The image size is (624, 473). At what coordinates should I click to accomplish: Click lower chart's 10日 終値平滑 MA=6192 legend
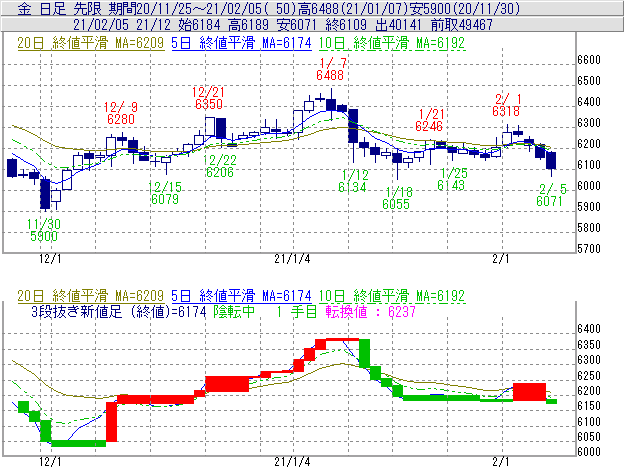click(x=392, y=296)
